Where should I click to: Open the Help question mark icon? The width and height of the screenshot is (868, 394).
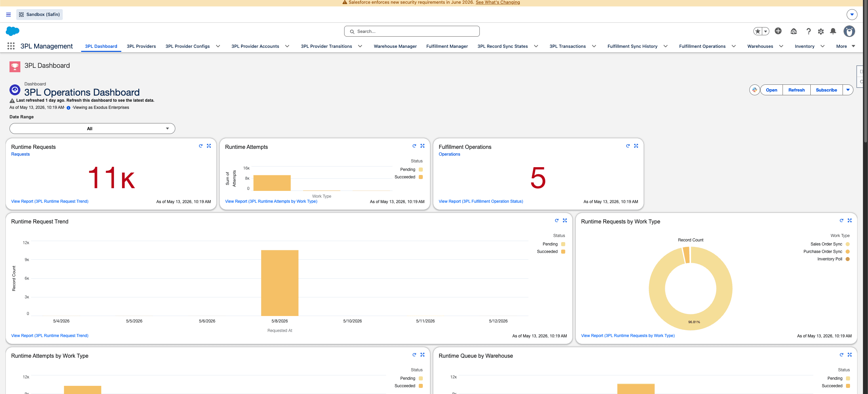pos(809,31)
